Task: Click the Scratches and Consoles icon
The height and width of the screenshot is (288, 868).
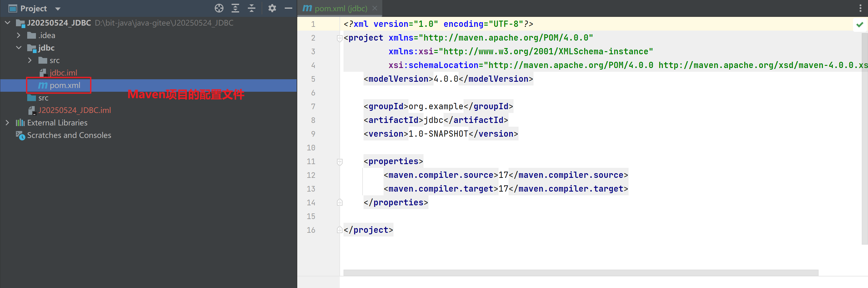Action: [20, 136]
